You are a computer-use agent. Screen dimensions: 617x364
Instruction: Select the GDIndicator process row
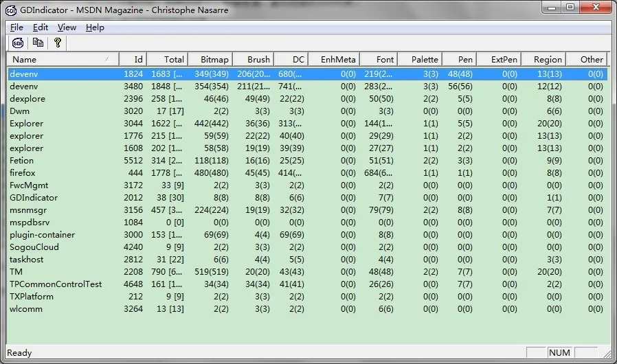click(x=308, y=198)
